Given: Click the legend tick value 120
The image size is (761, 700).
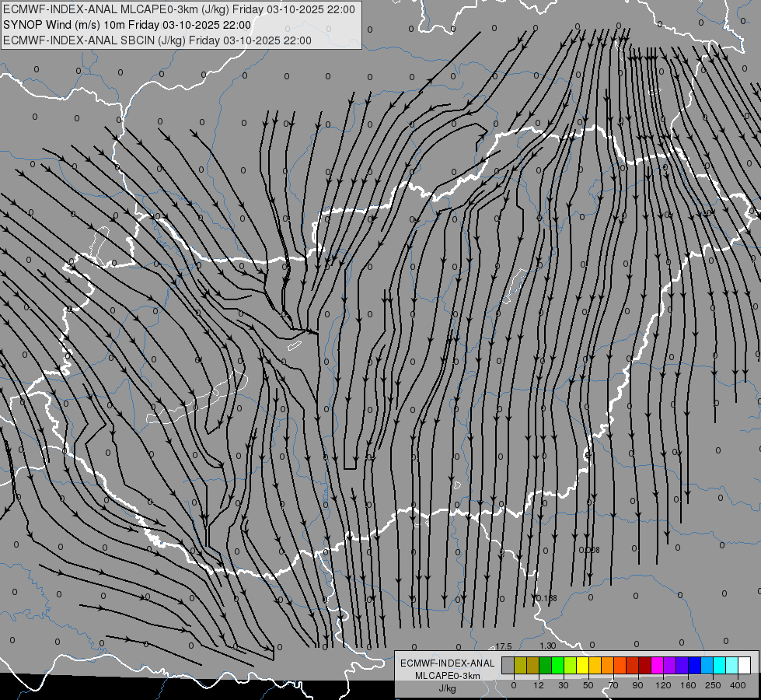Looking at the screenshot, I should 663,685.
